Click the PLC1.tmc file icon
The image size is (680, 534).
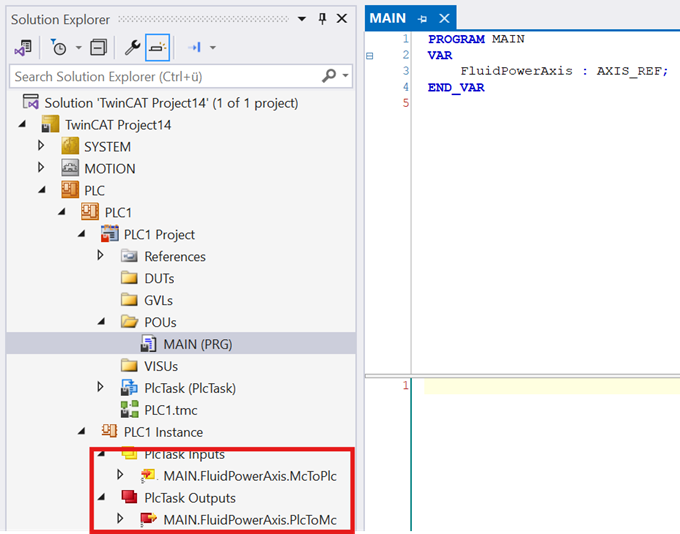129,409
